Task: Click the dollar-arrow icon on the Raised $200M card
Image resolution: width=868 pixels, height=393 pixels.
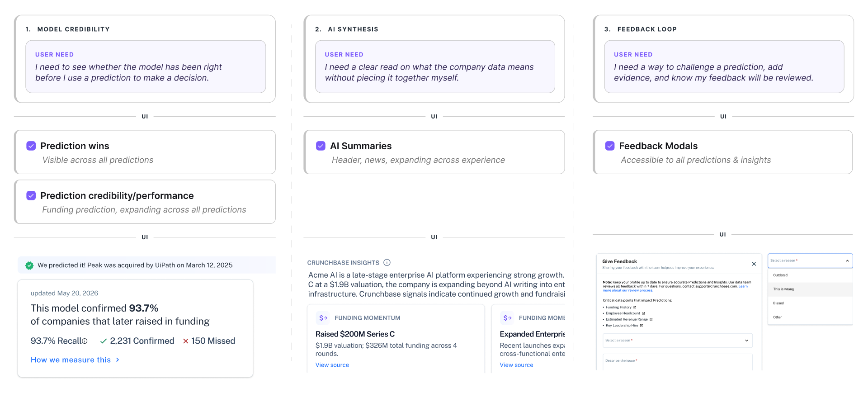Action: tap(323, 318)
